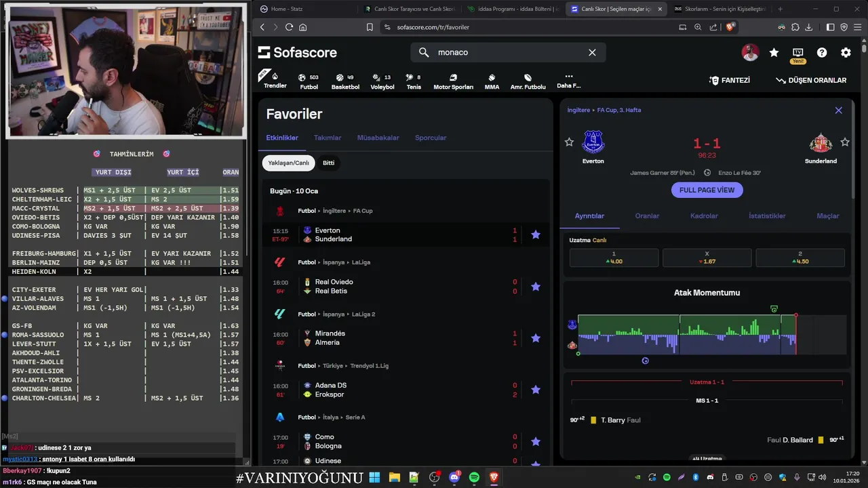The height and width of the screenshot is (488, 868).
Task: Favorite Everton team with star
Action: [569, 142]
